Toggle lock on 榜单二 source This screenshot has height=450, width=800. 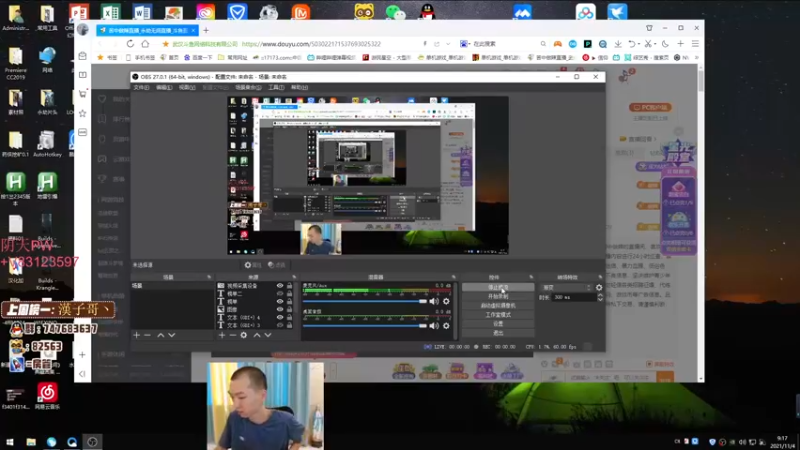click(289, 293)
